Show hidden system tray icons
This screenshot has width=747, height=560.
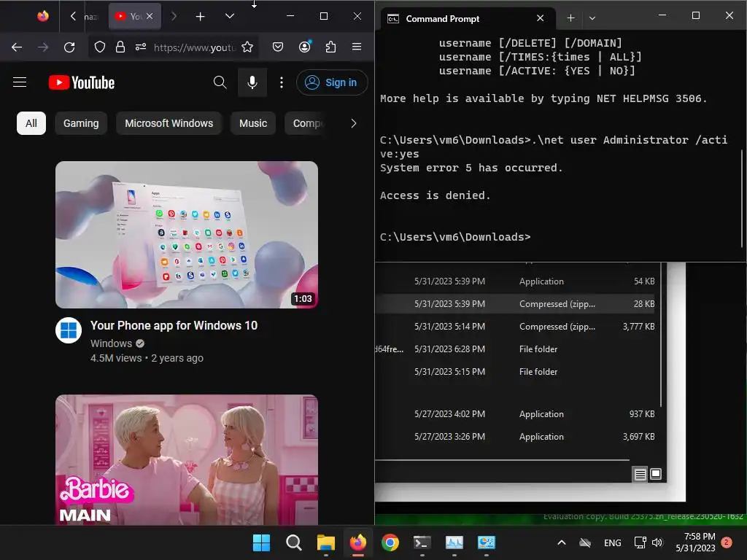tap(562, 542)
